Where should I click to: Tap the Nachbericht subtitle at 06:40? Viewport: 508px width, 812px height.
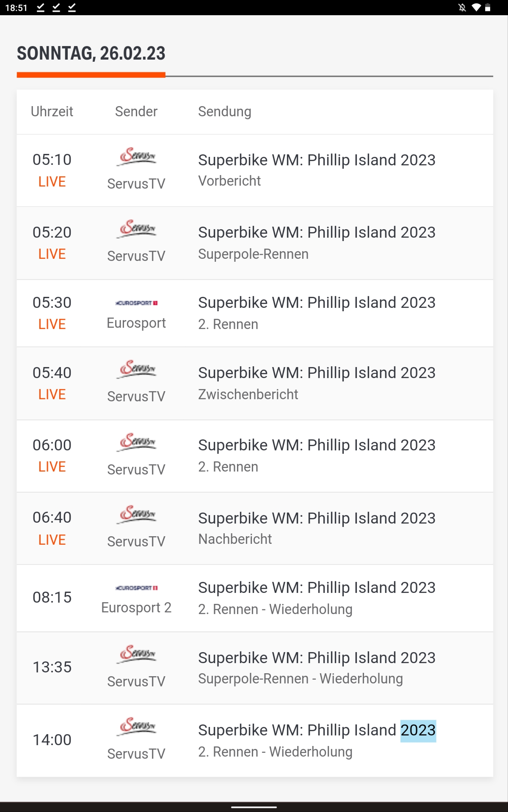pyautogui.click(x=235, y=539)
